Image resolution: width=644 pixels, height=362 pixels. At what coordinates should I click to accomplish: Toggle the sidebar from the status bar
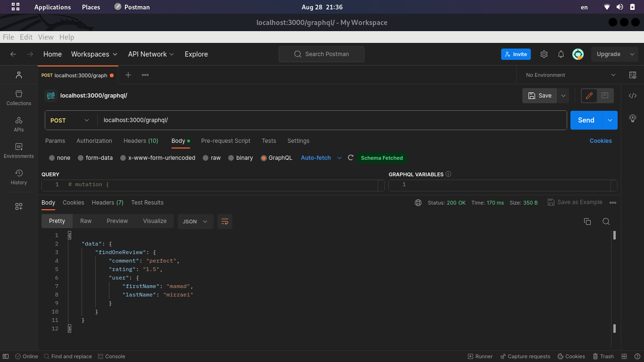[x=7, y=356]
